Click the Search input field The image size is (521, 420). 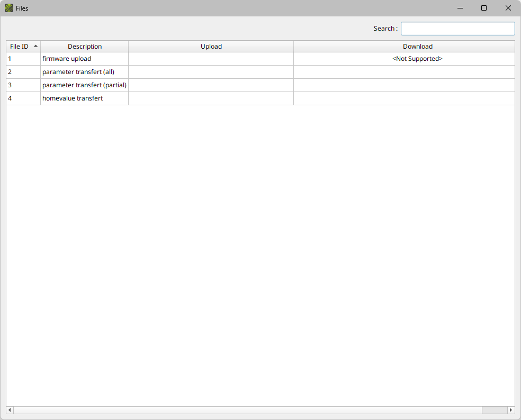(457, 29)
